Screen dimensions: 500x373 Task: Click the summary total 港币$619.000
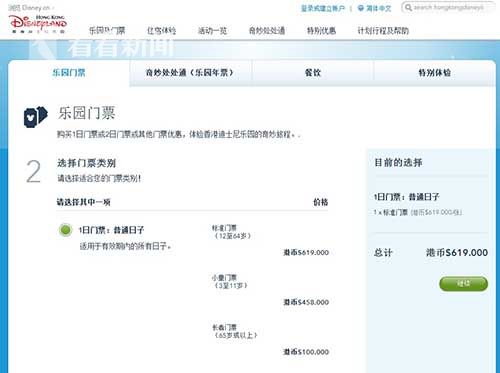point(457,253)
